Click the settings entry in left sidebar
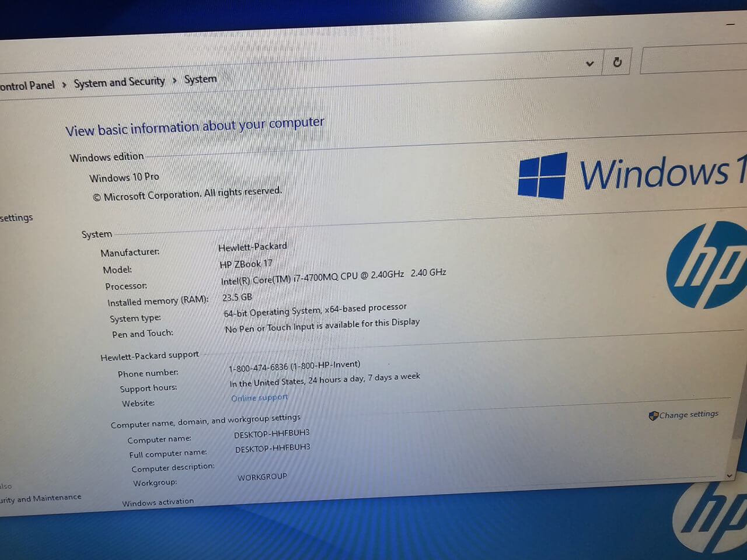The width and height of the screenshot is (747, 560). [x=16, y=217]
